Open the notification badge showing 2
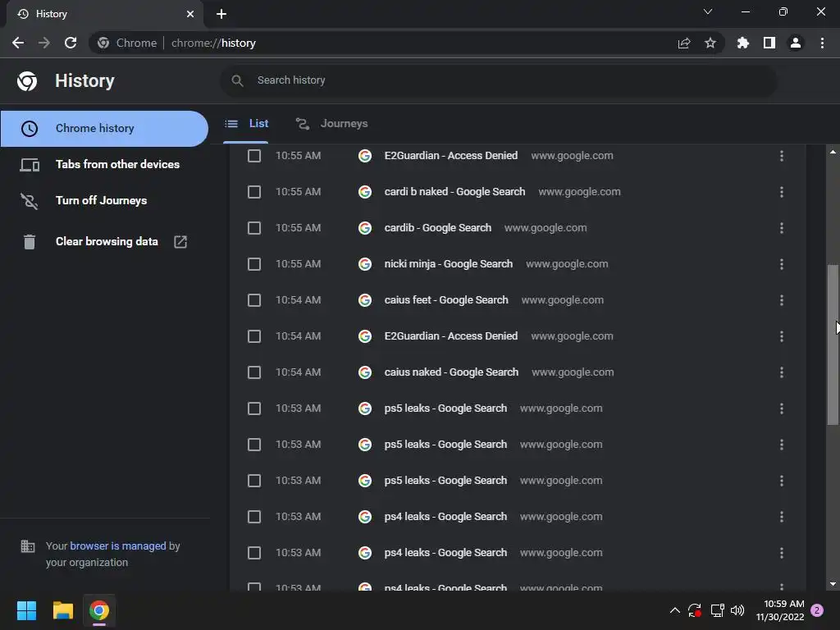Viewport: 840px width, 630px height. coord(817,610)
